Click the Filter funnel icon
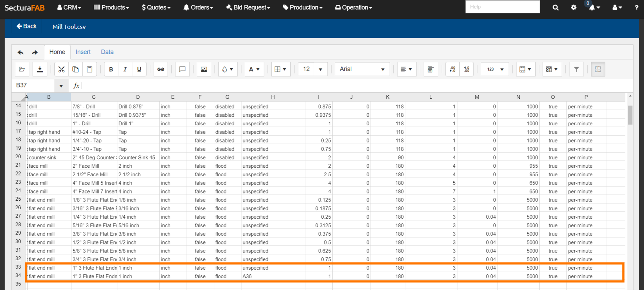Screen dimensions: 644x290 coord(576,69)
